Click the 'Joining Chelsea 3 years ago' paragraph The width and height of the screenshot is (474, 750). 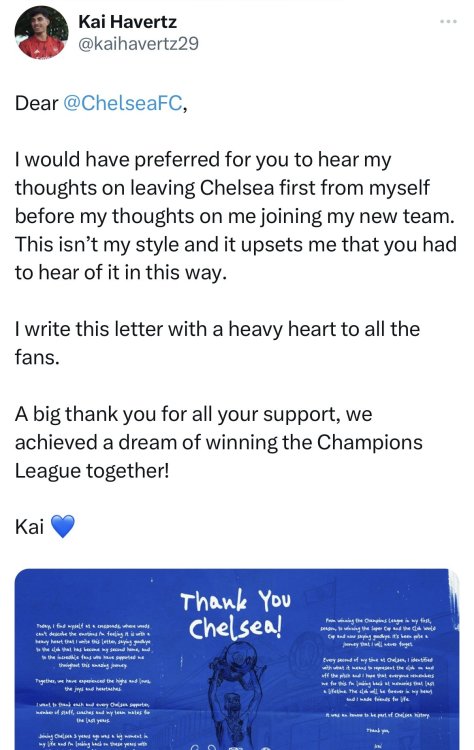(93, 740)
